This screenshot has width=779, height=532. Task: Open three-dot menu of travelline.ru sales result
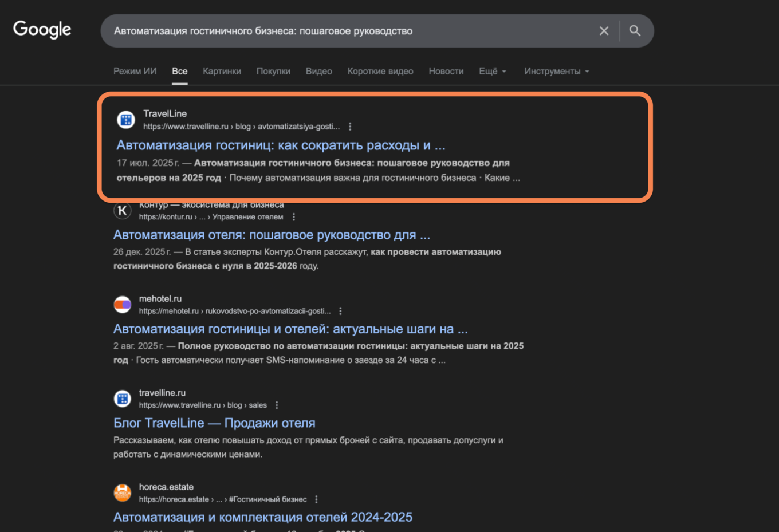pos(277,405)
